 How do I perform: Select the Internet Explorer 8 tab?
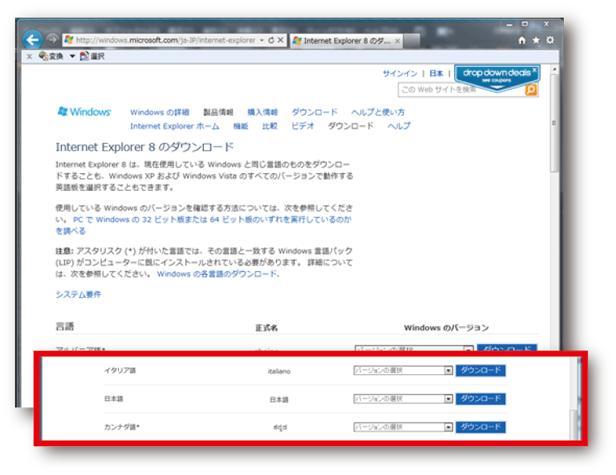pyautogui.click(x=346, y=41)
